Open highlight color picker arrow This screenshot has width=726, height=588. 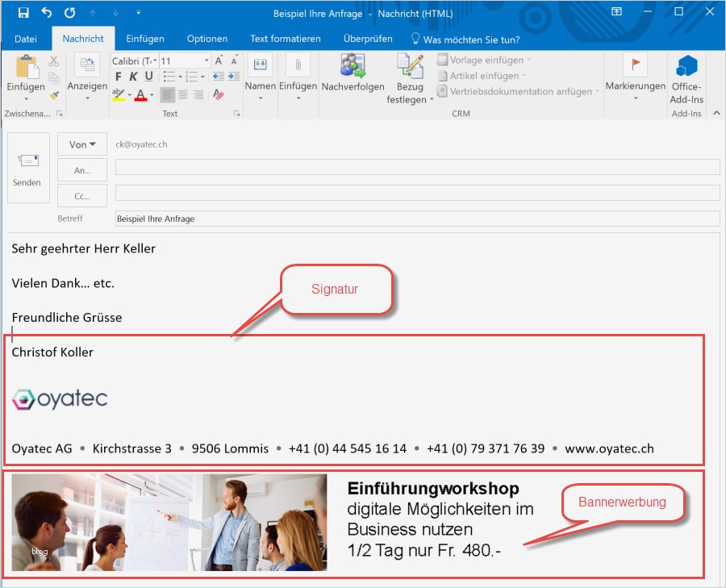click(x=130, y=95)
